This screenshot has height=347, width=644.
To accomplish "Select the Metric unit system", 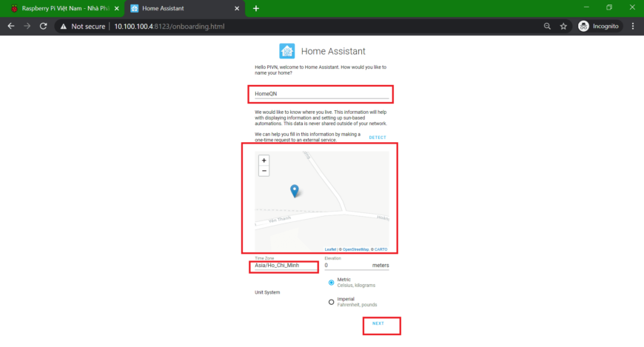I will click(331, 282).
